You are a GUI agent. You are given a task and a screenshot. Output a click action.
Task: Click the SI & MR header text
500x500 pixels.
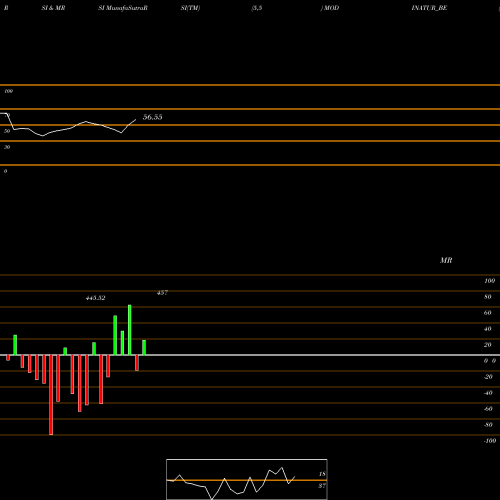(x=53, y=8)
